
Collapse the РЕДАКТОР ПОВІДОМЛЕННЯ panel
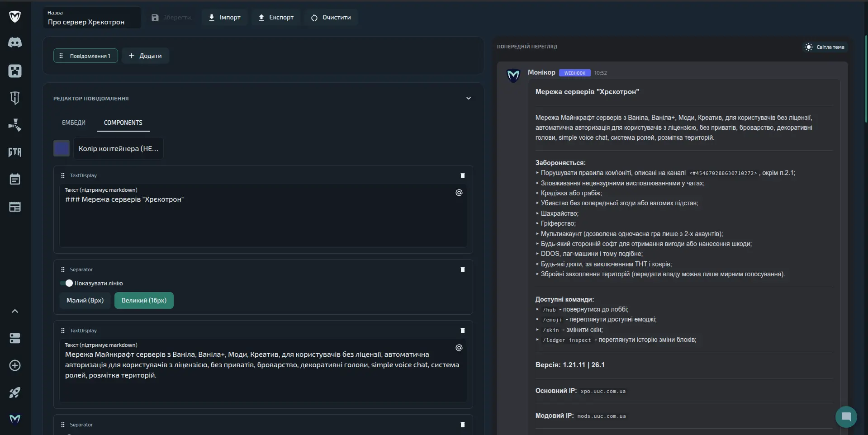coord(469,98)
